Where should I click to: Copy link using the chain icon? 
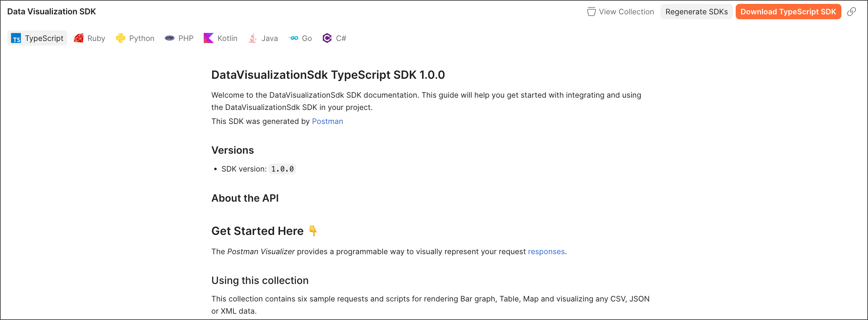[x=852, y=12]
